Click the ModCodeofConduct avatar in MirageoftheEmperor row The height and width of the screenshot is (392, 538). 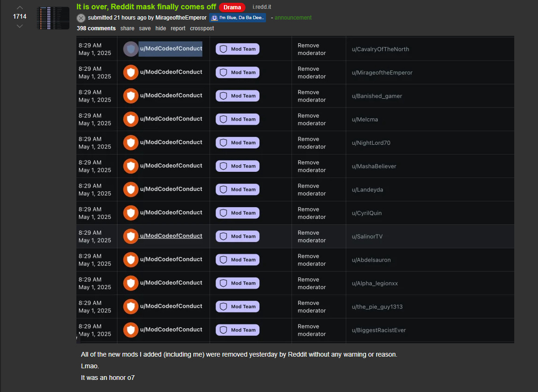tap(131, 72)
